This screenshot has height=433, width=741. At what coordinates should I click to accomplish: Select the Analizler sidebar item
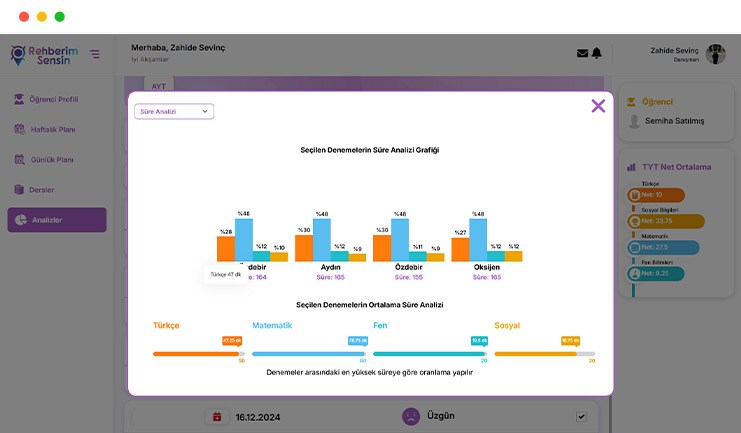click(56, 220)
